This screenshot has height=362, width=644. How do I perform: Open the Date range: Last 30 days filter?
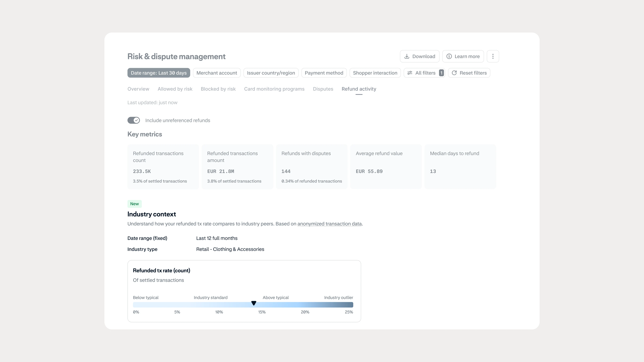tap(159, 73)
